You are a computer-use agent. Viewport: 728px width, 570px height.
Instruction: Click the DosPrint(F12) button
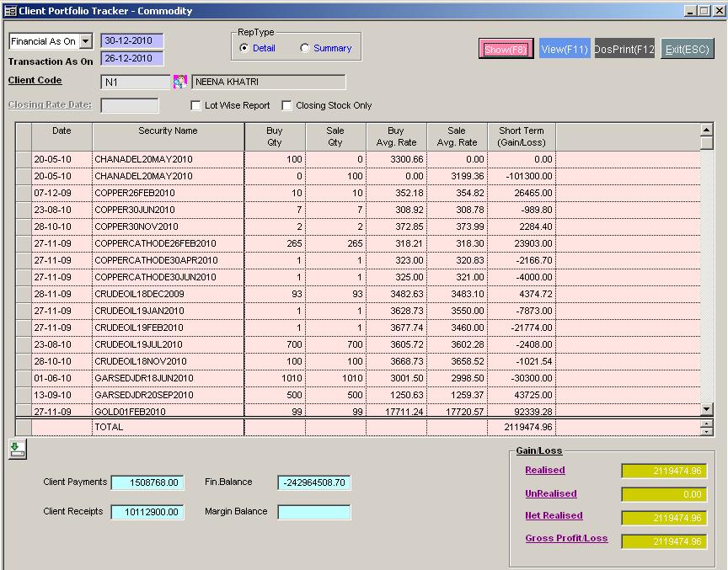pos(624,50)
